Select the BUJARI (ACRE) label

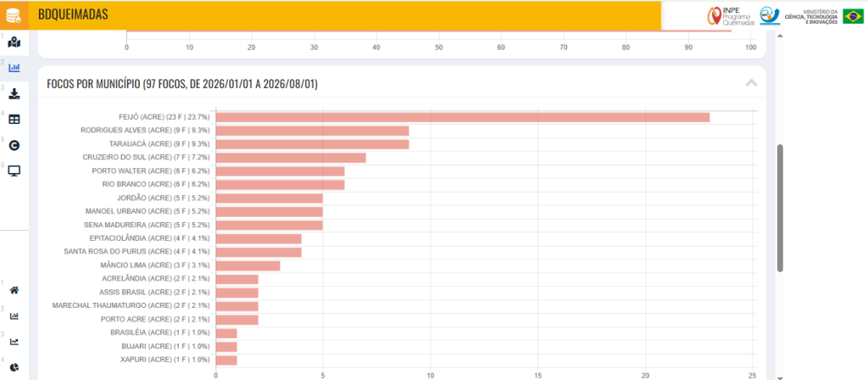[x=166, y=347]
